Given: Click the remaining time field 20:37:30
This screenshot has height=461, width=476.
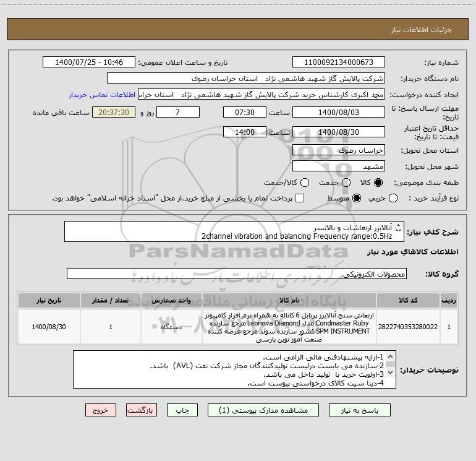Looking at the screenshot, I should point(114,112).
